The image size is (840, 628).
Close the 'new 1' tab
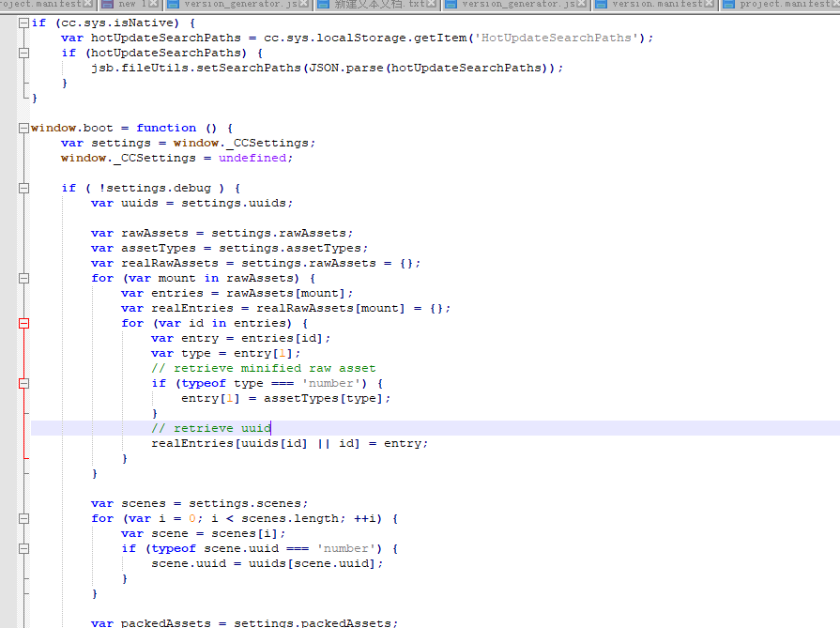pyautogui.click(x=153, y=4)
